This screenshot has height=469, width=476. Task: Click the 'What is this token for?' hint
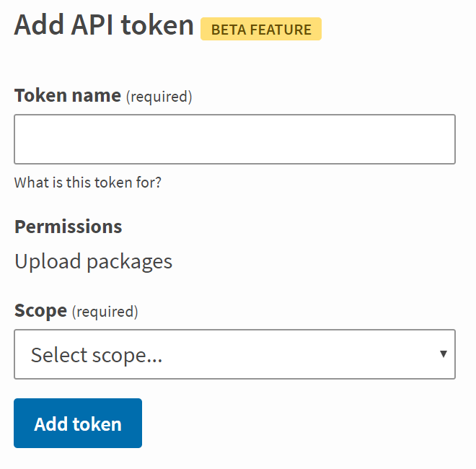88,183
